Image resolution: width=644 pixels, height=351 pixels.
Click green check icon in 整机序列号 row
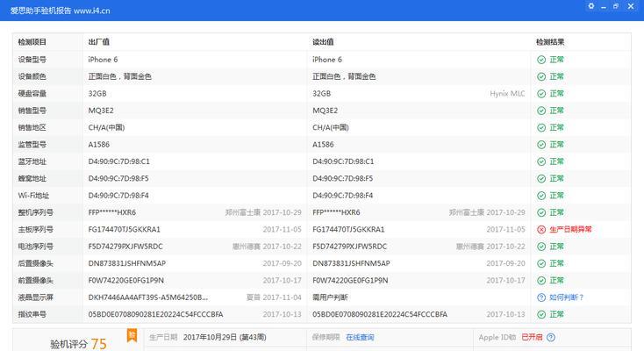(541, 212)
